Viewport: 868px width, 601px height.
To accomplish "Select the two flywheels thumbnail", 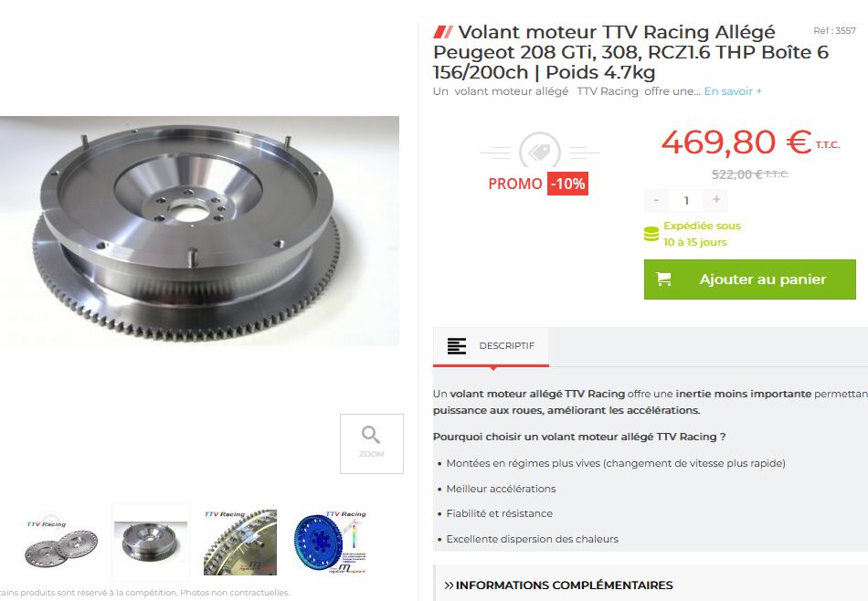I will (61, 543).
